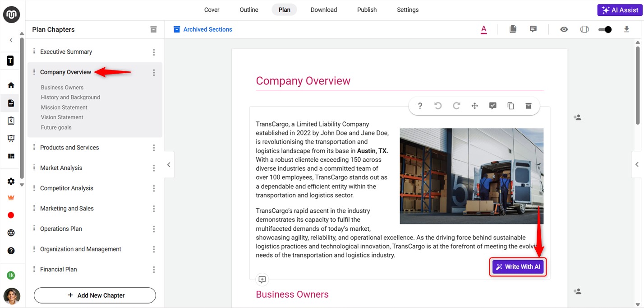Click the document copy icon in top toolbar
Screen dimensions: 644x308
click(513, 29)
